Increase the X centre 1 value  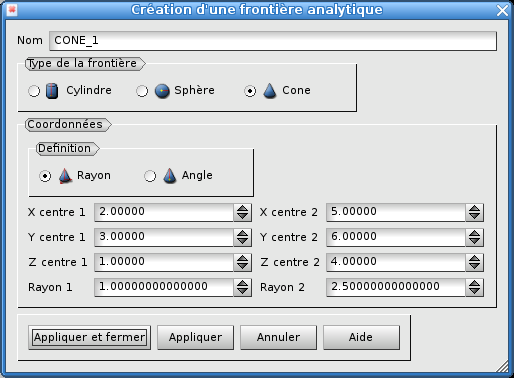click(x=242, y=208)
